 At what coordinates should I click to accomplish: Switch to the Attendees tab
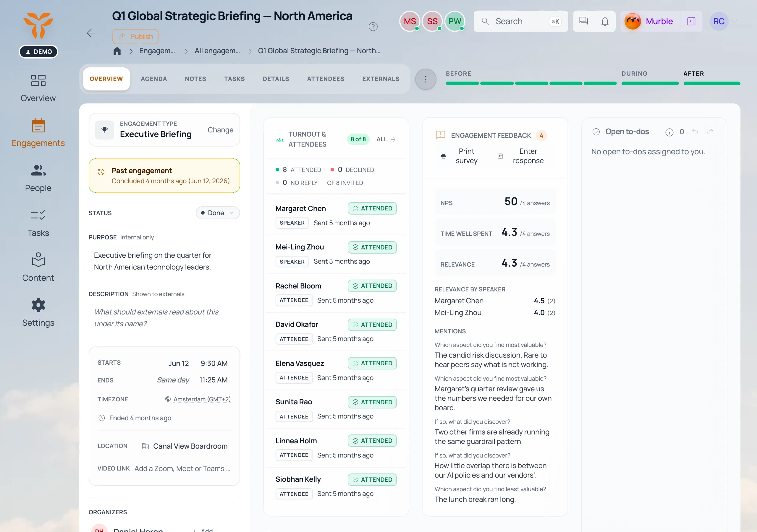[325, 79]
